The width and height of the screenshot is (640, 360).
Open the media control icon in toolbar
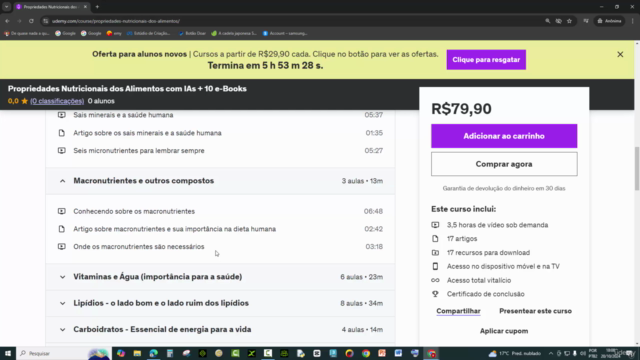point(586,21)
